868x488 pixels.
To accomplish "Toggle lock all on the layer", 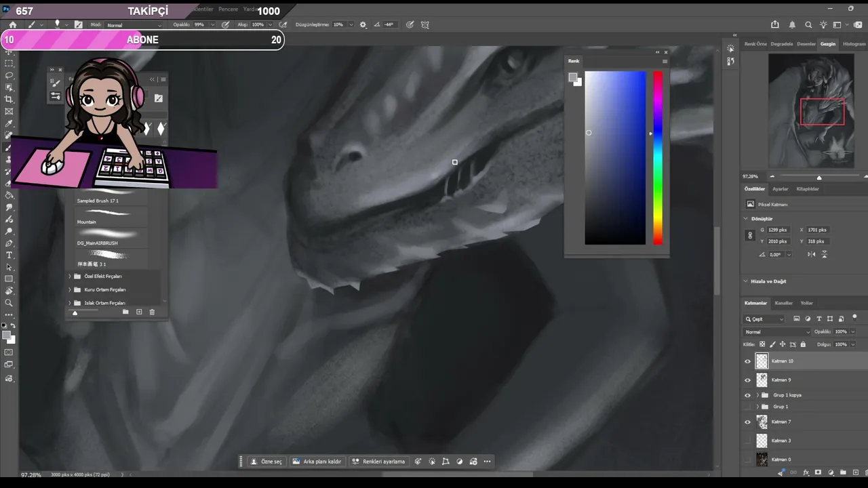I will 803,344.
